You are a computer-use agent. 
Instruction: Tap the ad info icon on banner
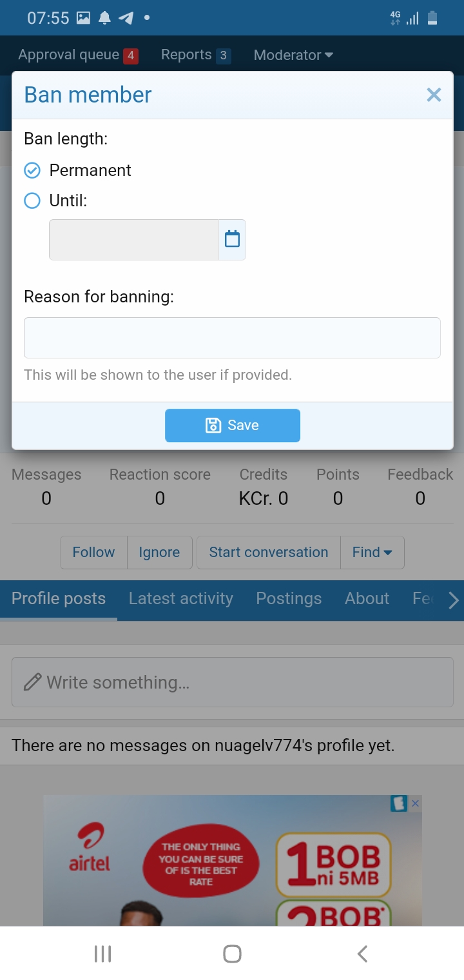tap(399, 803)
